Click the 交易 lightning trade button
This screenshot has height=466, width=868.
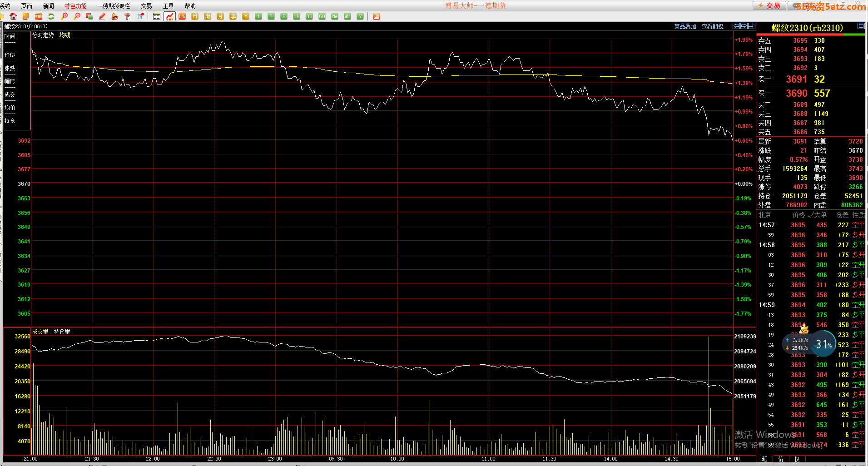point(769,5)
